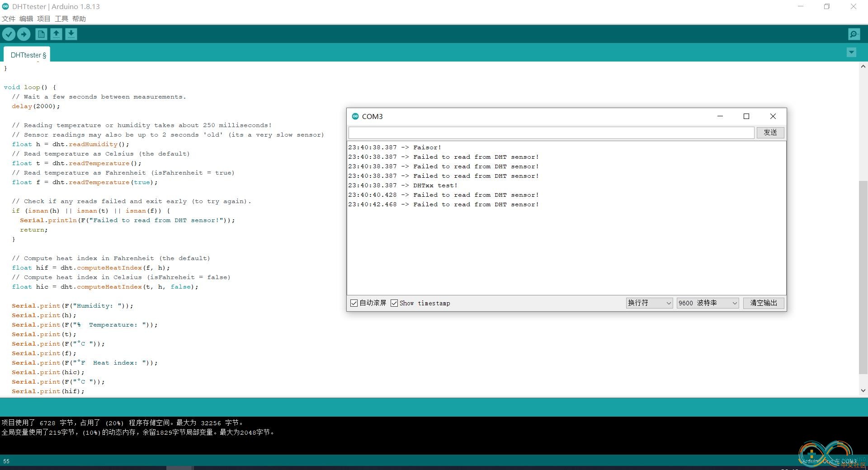The image size is (868, 470).
Task: Open the 换行符 line ending dropdown
Action: [649, 303]
